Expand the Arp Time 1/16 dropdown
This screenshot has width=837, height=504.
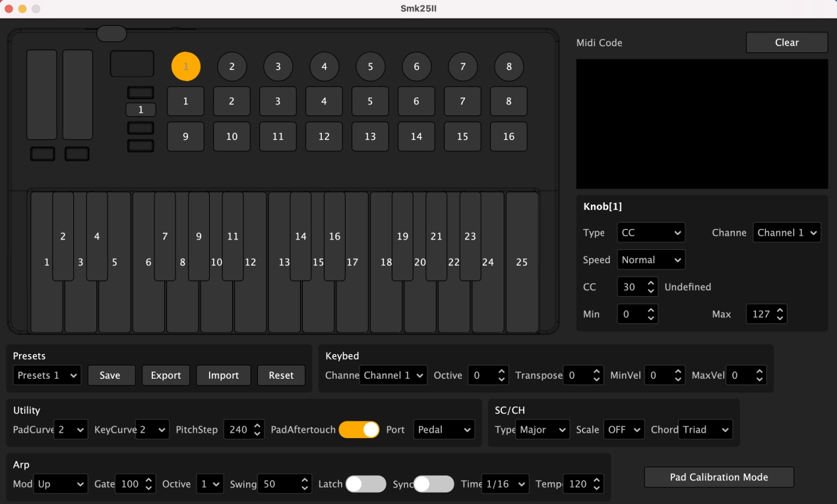[505, 484]
